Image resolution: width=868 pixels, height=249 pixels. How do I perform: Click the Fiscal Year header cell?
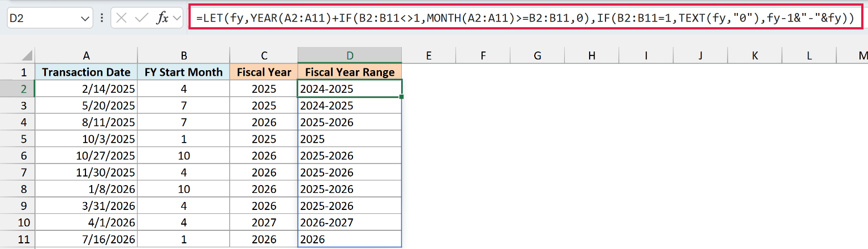click(264, 72)
